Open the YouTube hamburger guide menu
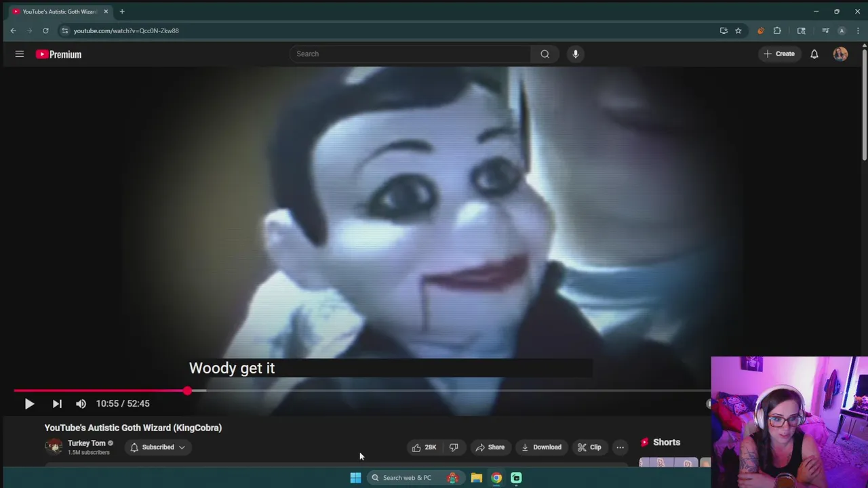Viewport: 868px width, 488px height. tap(20, 54)
